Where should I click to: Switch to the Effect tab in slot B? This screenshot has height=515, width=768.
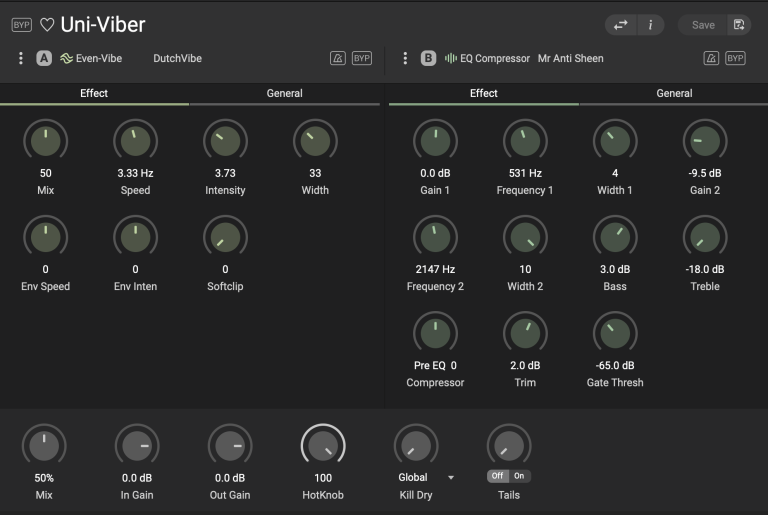484,94
